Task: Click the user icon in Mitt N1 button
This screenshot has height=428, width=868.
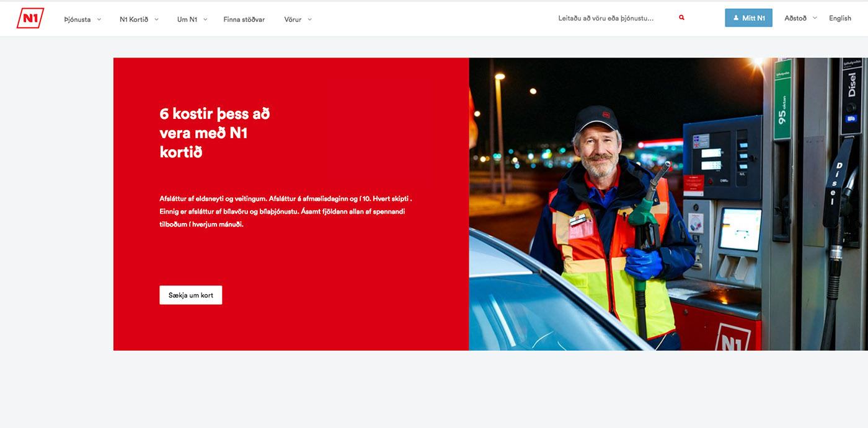Action: point(736,19)
